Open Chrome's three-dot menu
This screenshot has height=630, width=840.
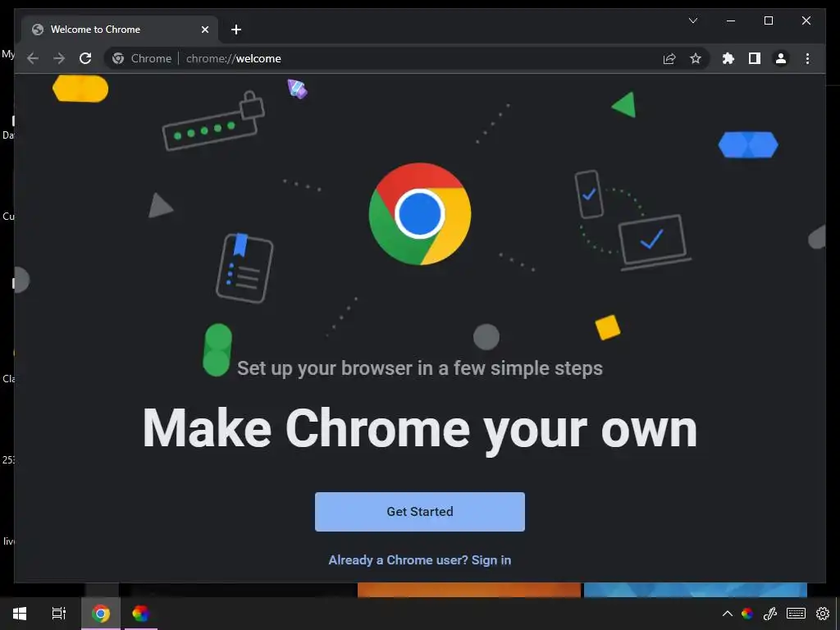tap(807, 58)
